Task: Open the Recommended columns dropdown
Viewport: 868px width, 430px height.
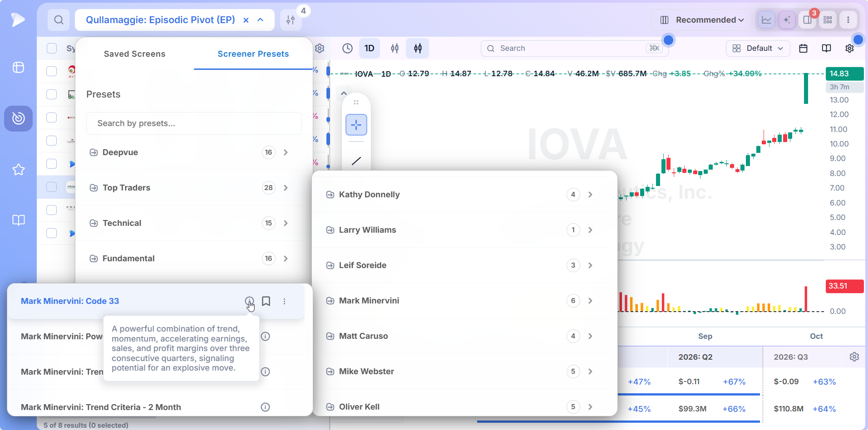Action: pos(702,20)
